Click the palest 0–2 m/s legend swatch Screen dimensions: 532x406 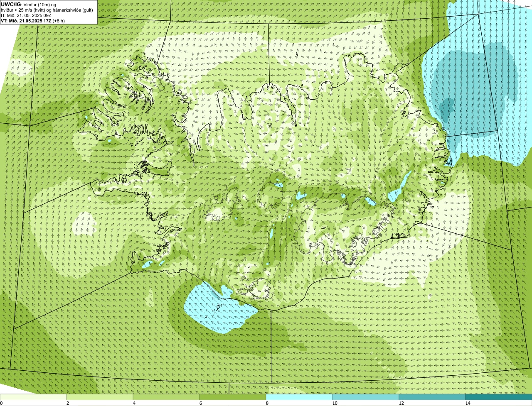point(33,397)
